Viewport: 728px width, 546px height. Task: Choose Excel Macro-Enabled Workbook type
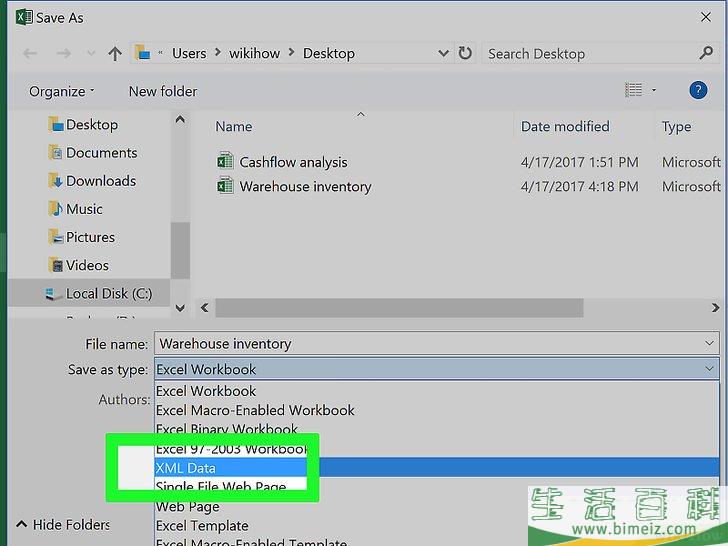tap(255, 410)
